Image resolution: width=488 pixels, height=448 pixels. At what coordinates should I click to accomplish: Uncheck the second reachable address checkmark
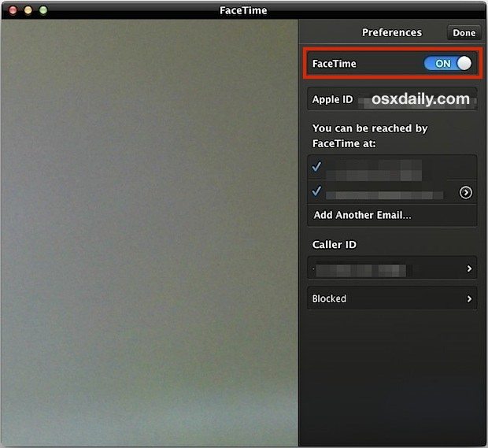tap(316, 191)
